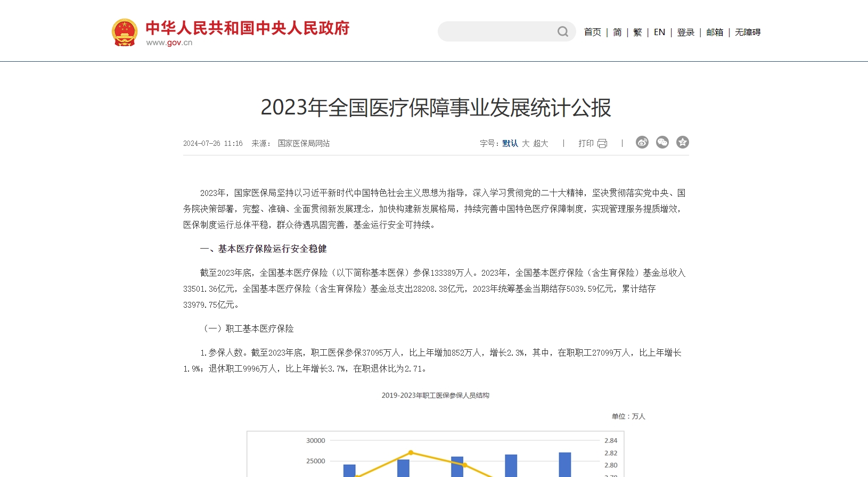Click the 字号 font size label
The image size is (868, 477).
pyautogui.click(x=489, y=143)
